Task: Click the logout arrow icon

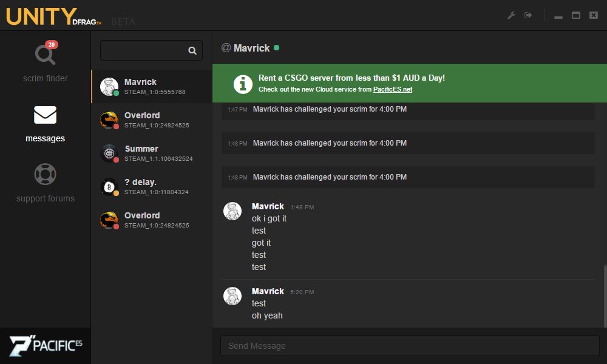Action: pyautogui.click(x=528, y=15)
